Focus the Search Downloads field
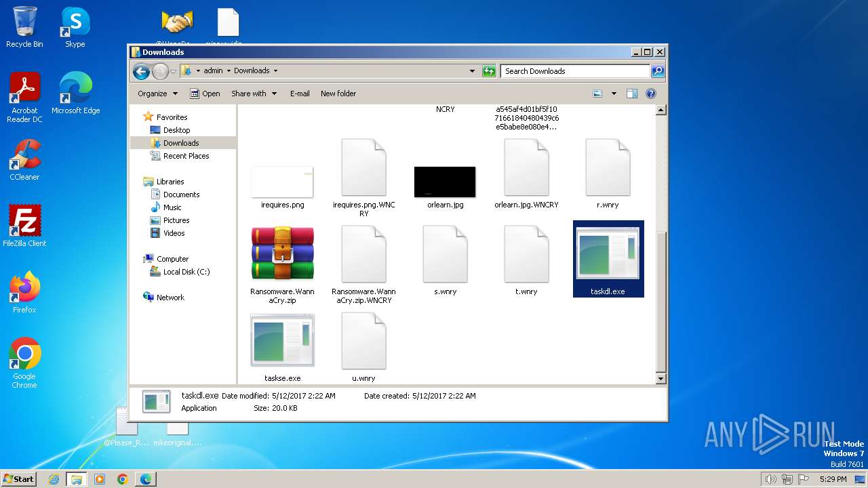868x488 pixels. [x=575, y=70]
